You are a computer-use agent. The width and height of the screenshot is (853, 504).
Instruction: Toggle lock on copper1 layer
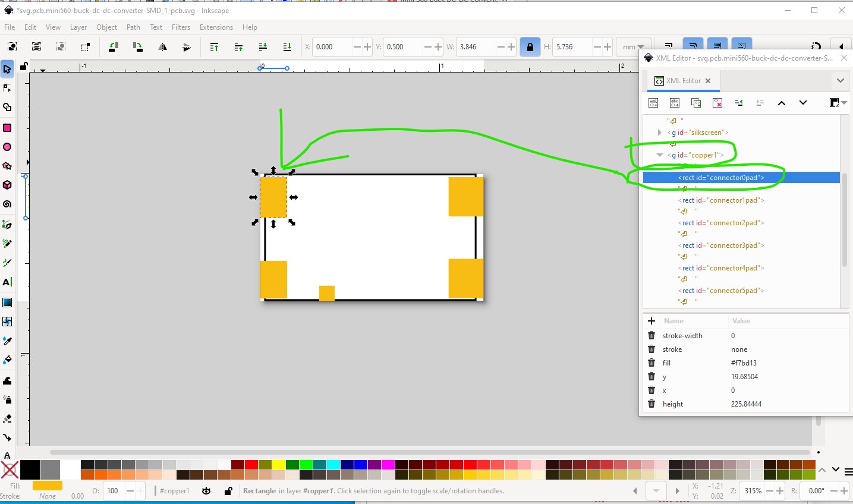228,491
